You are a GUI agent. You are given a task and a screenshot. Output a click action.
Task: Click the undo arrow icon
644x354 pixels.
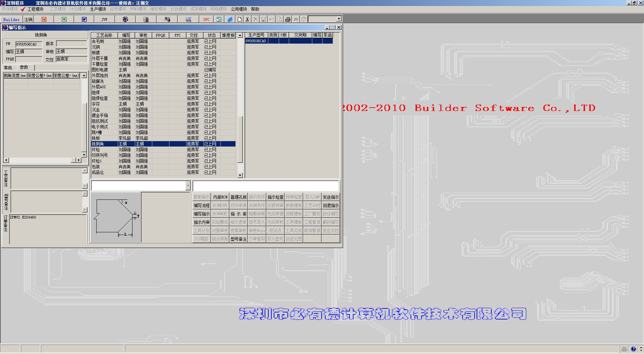pyautogui.click(x=272, y=19)
